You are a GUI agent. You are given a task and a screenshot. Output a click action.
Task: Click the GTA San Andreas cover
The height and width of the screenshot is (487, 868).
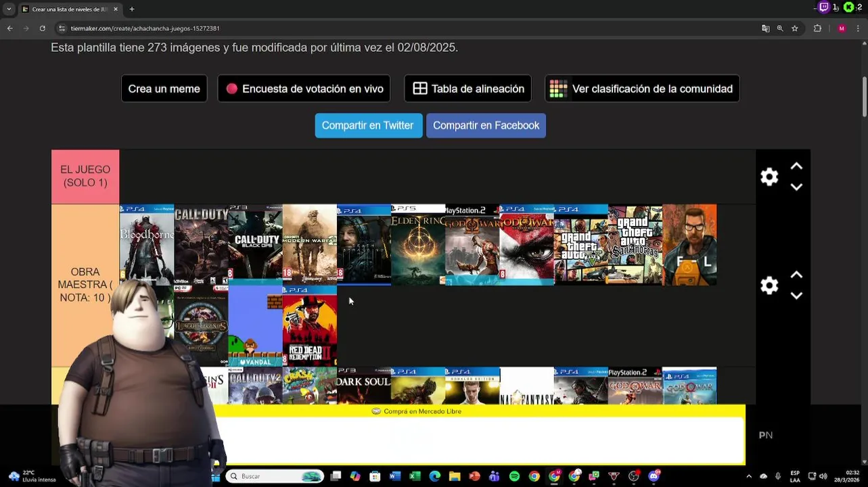click(635, 245)
